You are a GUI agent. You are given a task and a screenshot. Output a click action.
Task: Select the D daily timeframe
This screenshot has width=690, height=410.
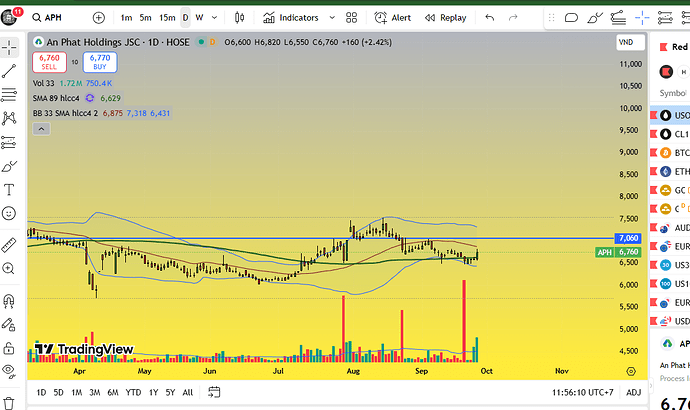pyautogui.click(x=185, y=18)
